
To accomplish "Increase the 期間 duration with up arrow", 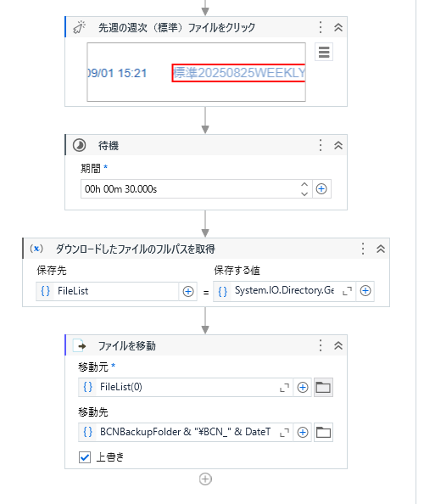I will [304, 184].
